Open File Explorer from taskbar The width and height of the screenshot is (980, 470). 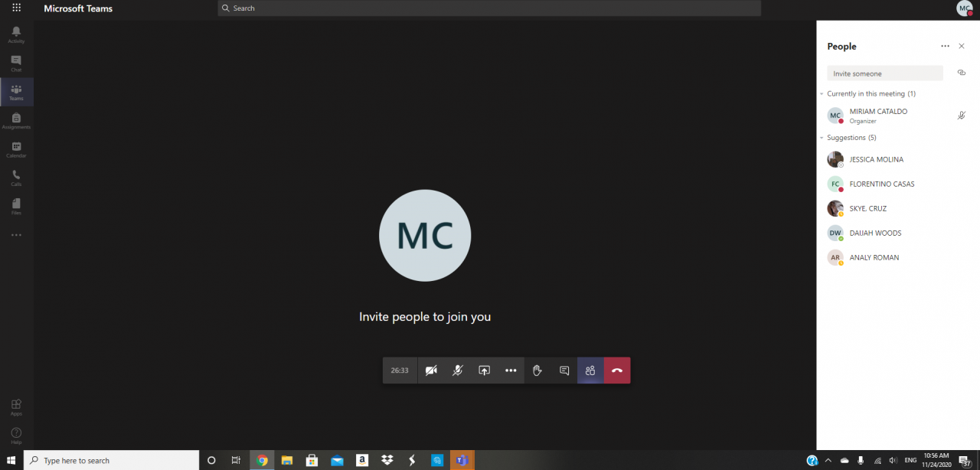[287, 460]
